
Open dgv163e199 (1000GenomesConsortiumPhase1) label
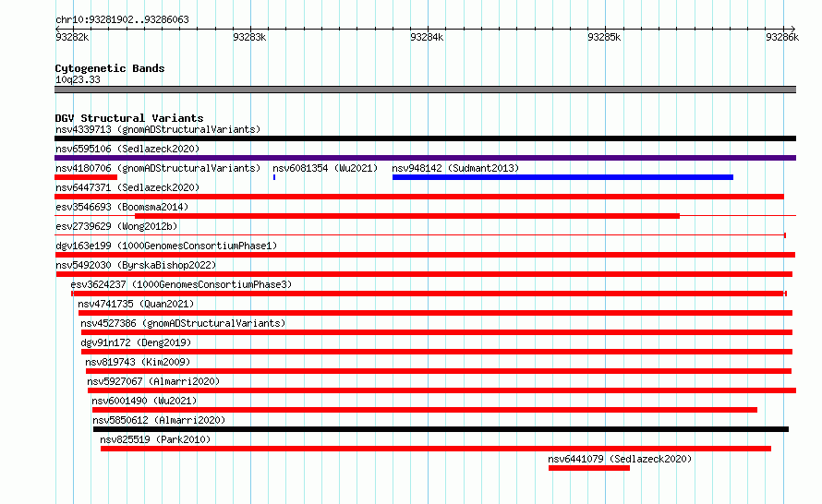[166, 246]
